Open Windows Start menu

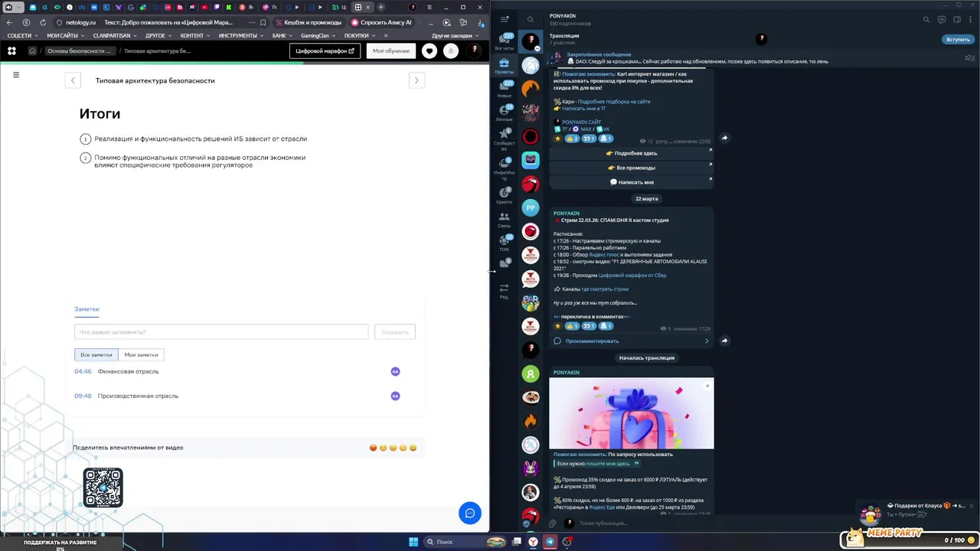pos(413,542)
